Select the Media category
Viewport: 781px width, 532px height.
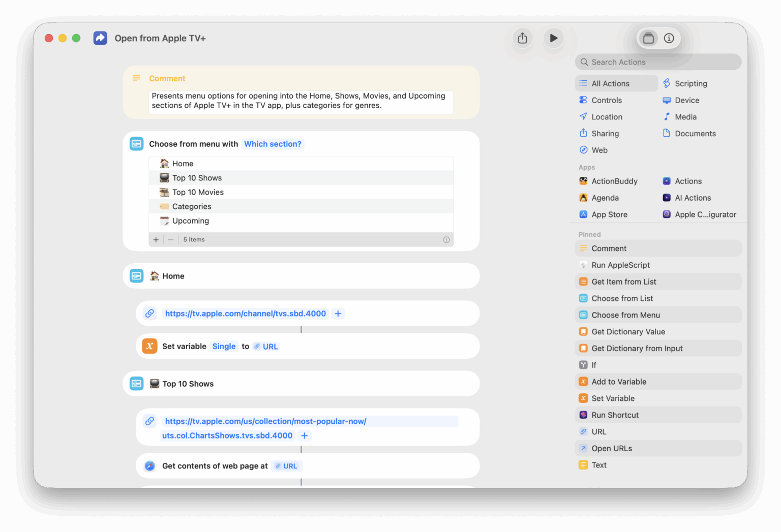coord(685,117)
